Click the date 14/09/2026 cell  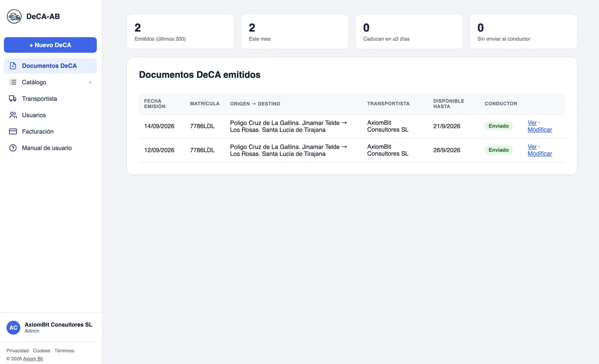pos(159,126)
